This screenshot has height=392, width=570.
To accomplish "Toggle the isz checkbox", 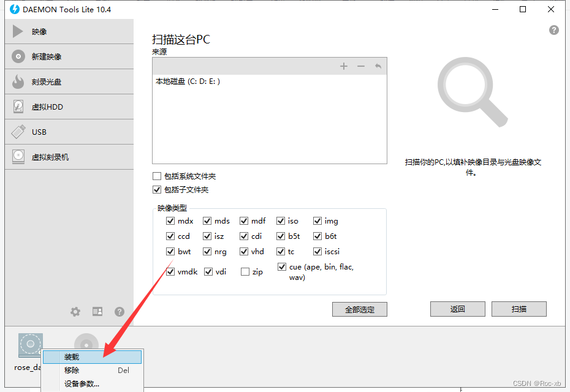I will 207,236.
